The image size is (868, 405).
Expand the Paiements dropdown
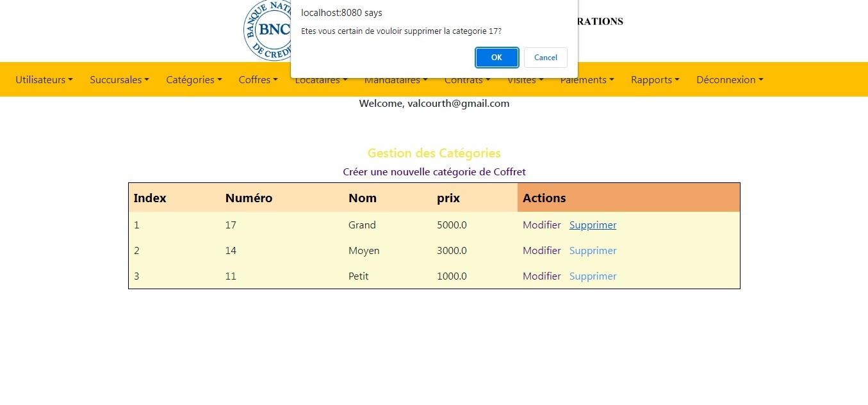click(587, 81)
